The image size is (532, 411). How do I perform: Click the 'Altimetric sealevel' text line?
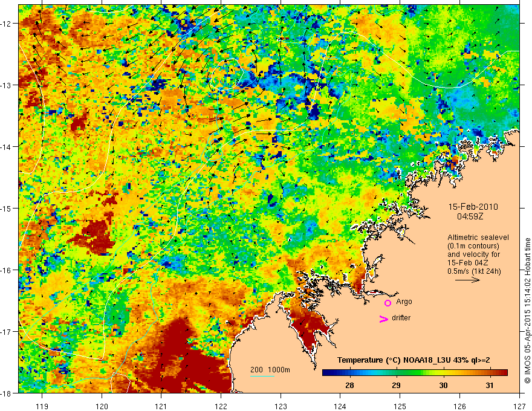click(x=478, y=238)
